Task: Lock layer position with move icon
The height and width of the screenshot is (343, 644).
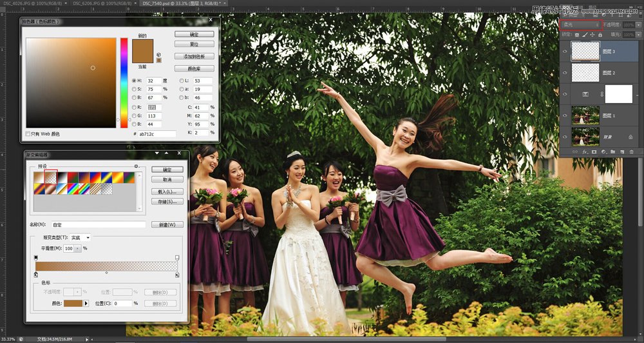Action: click(592, 35)
